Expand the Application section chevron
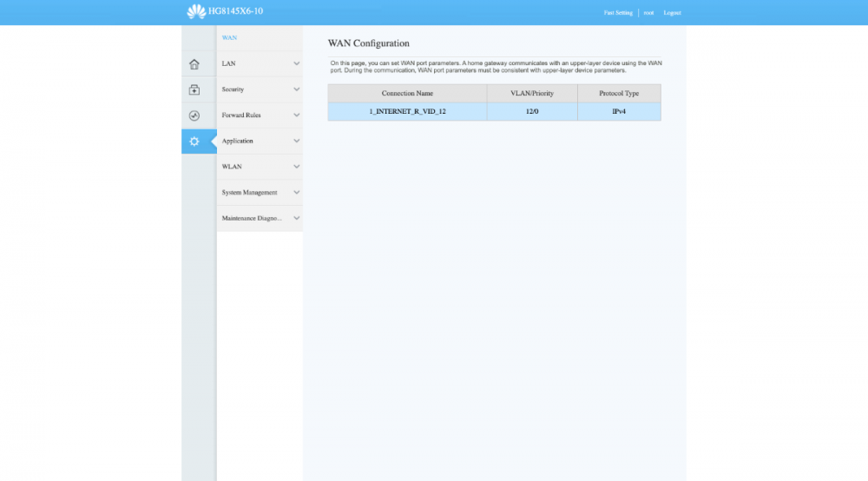The width and height of the screenshot is (868, 481). [x=296, y=141]
